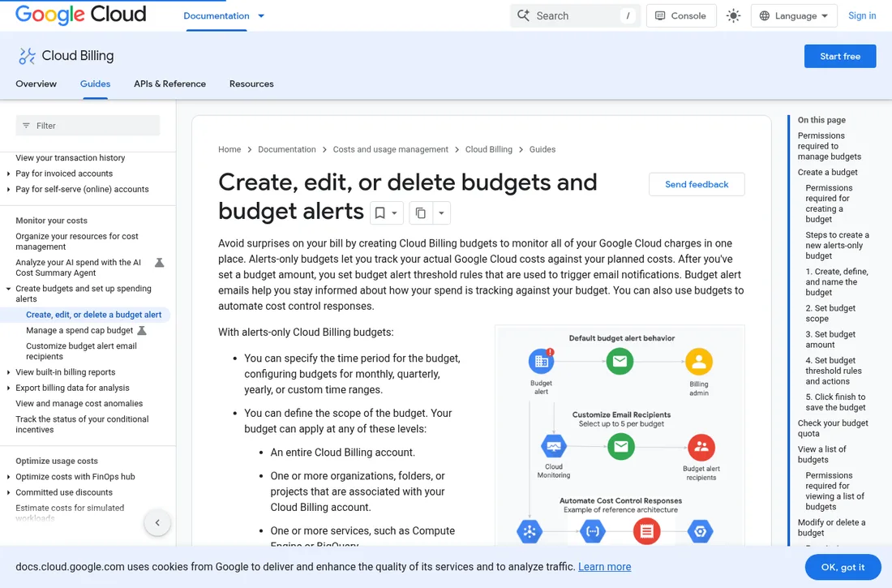Jump to View a list of budgets
Screen dimensions: 892x588
(x=821, y=454)
